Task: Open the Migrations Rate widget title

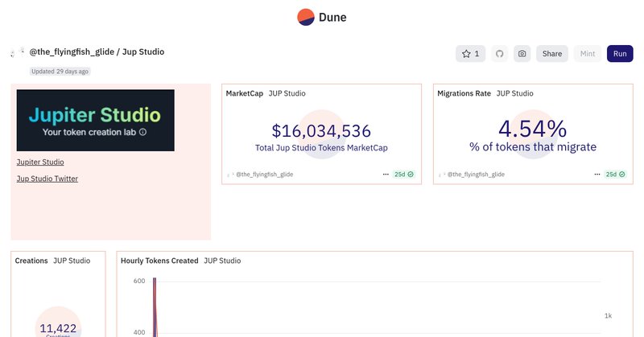Action: [x=464, y=93]
